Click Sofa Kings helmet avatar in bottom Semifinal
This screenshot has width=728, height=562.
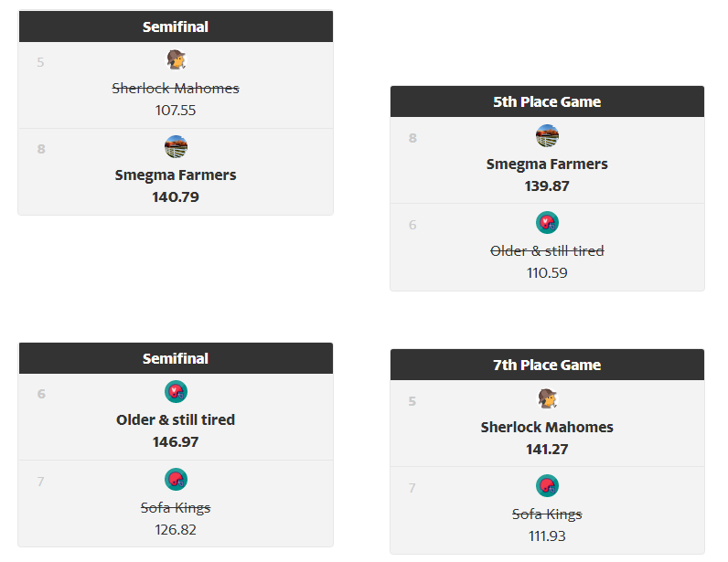click(176, 479)
